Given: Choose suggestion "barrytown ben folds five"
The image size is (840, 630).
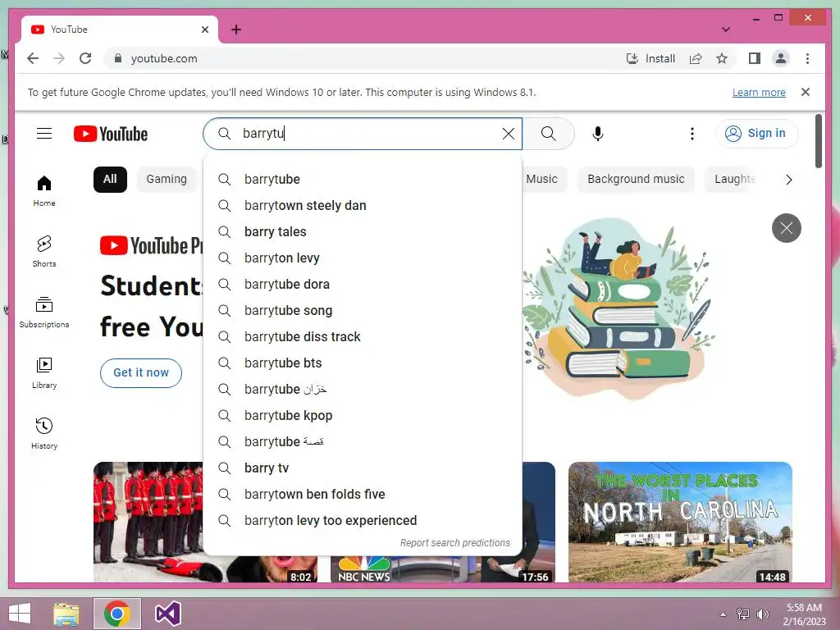Looking at the screenshot, I should coord(363,494).
